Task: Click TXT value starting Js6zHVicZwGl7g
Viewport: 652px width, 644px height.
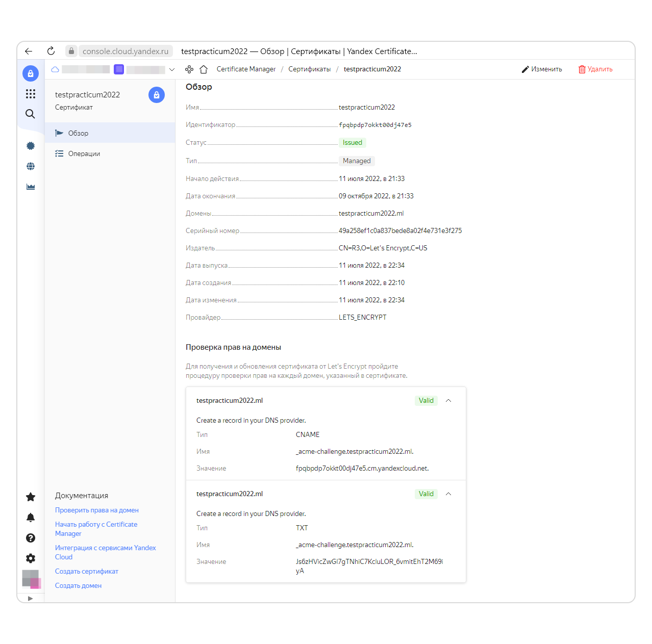Action: coord(369,566)
